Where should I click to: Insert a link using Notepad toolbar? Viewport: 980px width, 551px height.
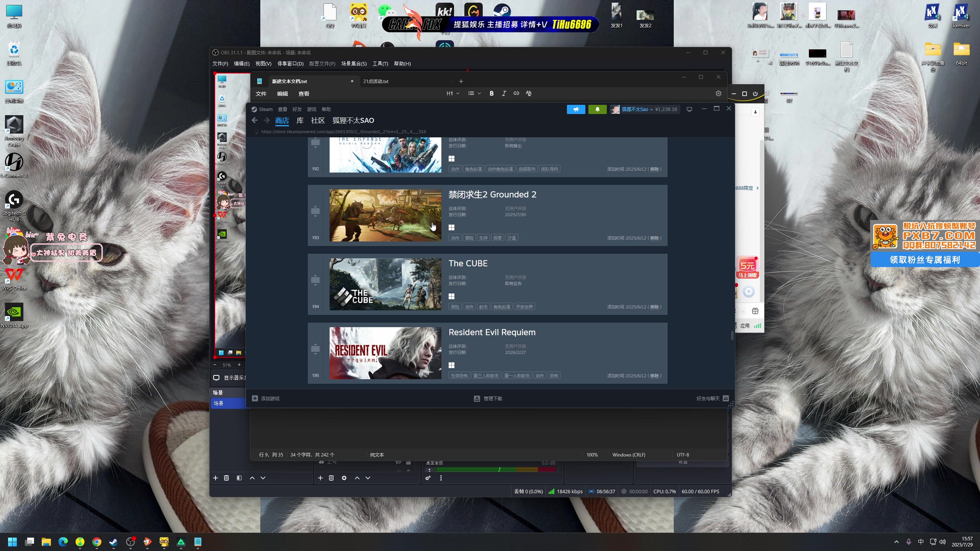click(516, 93)
